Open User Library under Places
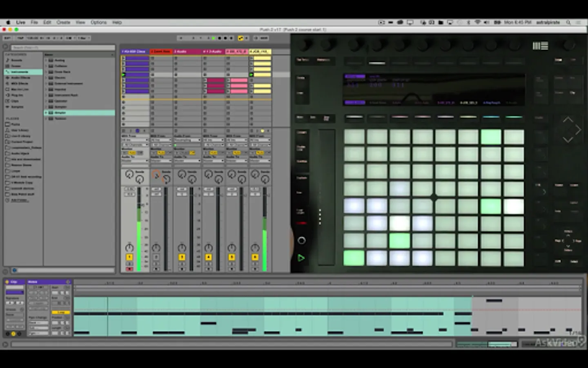This screenshot has width=588, height=368. (x=20, y=130)
